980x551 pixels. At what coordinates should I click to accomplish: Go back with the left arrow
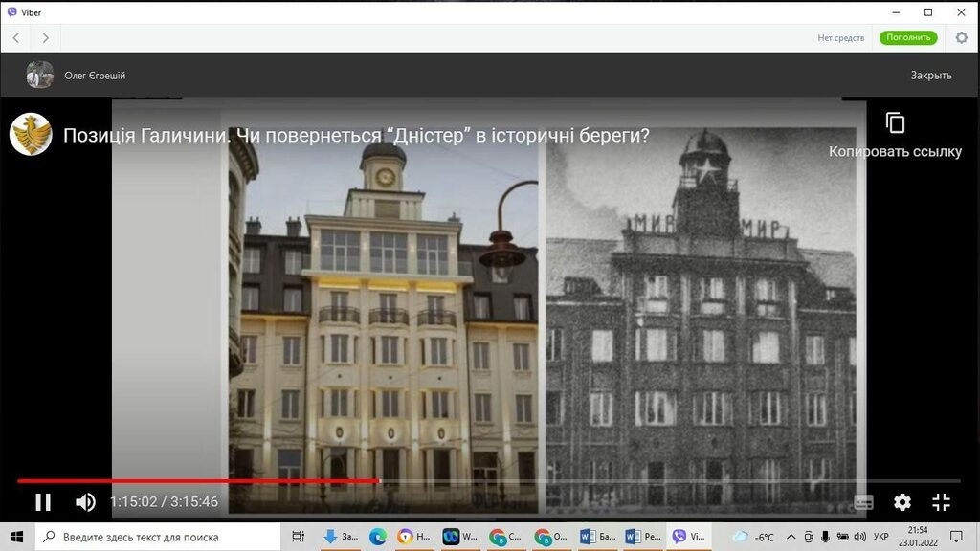pos(16,38)
